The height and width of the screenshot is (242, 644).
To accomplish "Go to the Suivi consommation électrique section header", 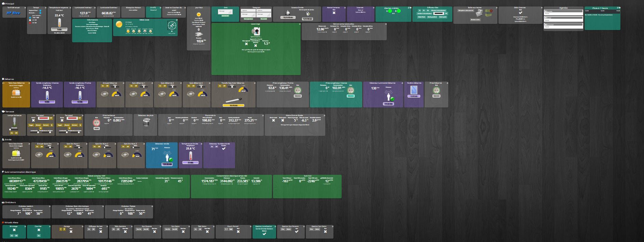I will pyautogui.click(x=20, y=172).
